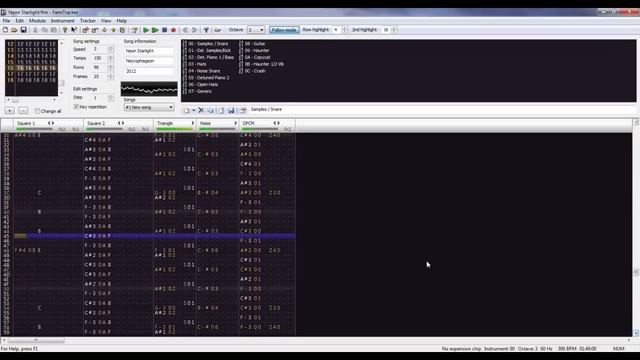Click the frame editor horizontal scrollbar
Screen dimensions: 640x360
(31, 100)
